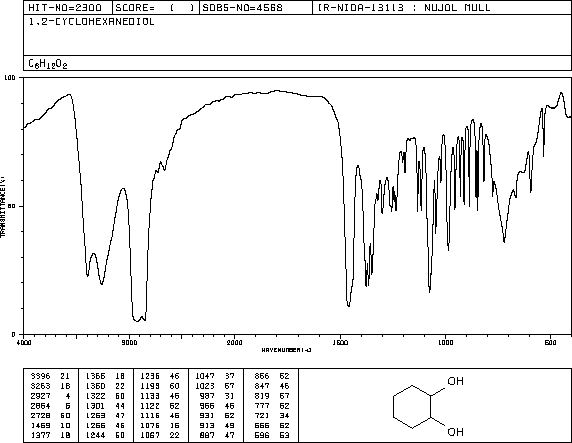The height and width of the screenshot is (443, 572).
Task: Select the 2927 peak table entry
Action: tap(50, 396)
